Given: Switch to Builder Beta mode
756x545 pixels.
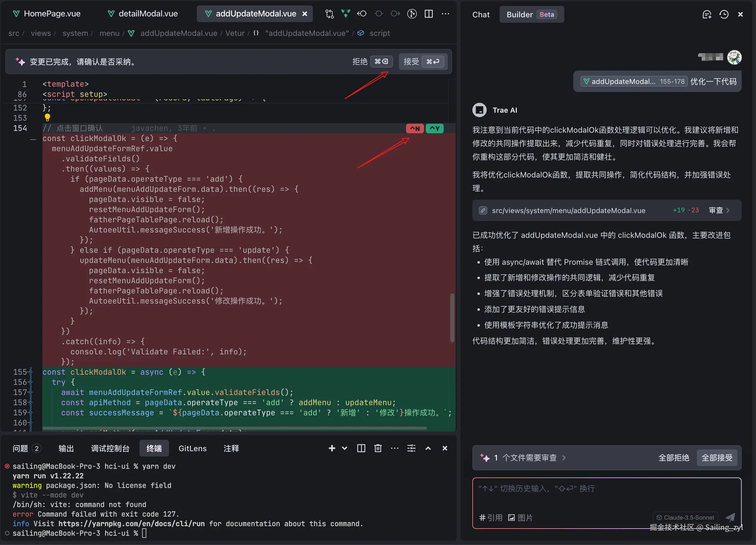Looking at the screenshot, I should click(531, 14).
